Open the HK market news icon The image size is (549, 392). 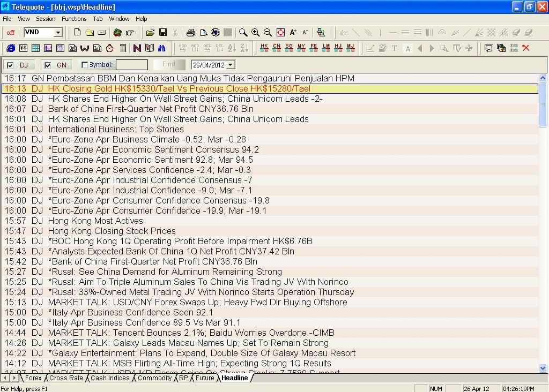(x=264, y=48)
